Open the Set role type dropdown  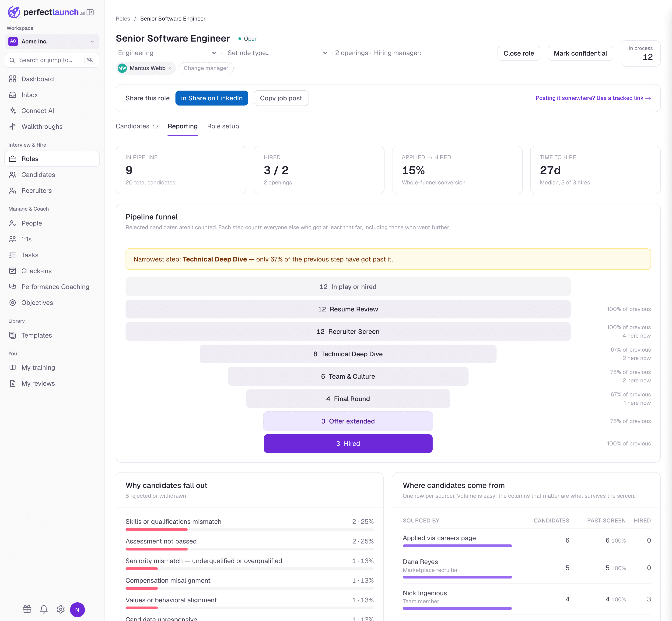point(277,53)
